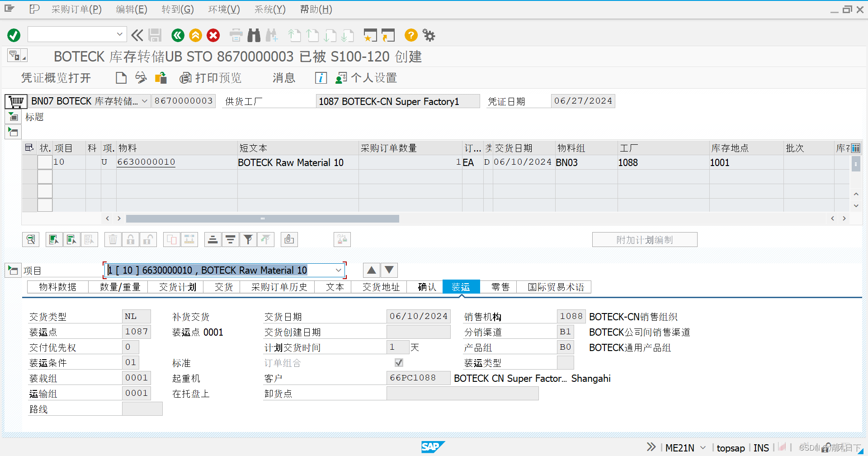Toggle the 订单组合 checkbox
Viewport: 868px width, 456px height.
click(399, 362)
